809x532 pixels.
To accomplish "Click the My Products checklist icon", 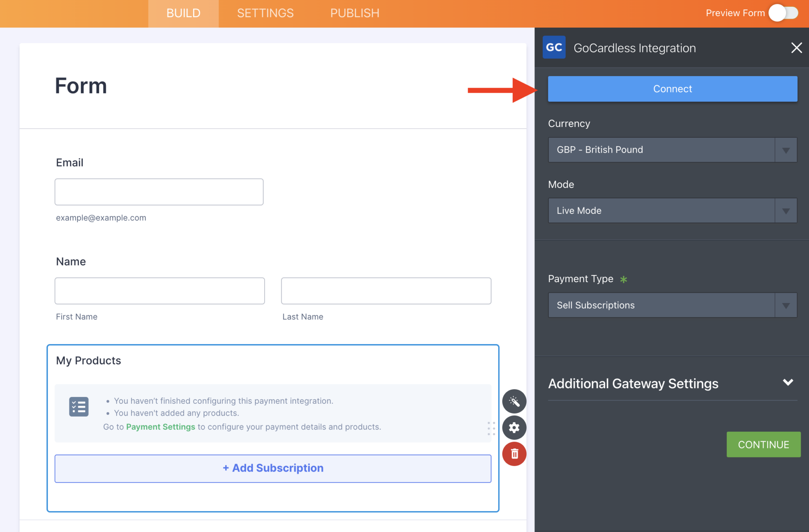I will pos(78,406).
